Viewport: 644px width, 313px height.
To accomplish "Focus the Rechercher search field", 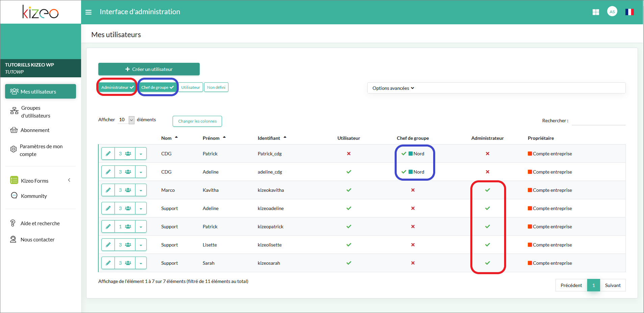I will [598, 121].
